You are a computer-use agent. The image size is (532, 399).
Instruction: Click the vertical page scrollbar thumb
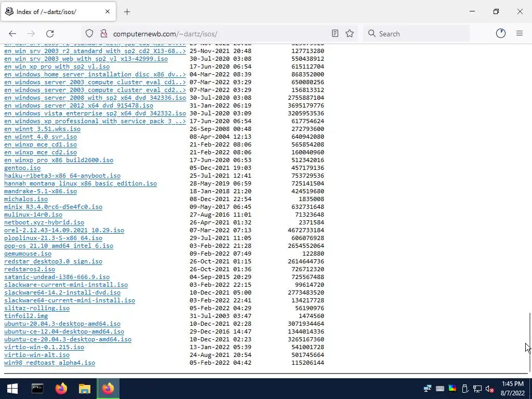pos(529,342)
